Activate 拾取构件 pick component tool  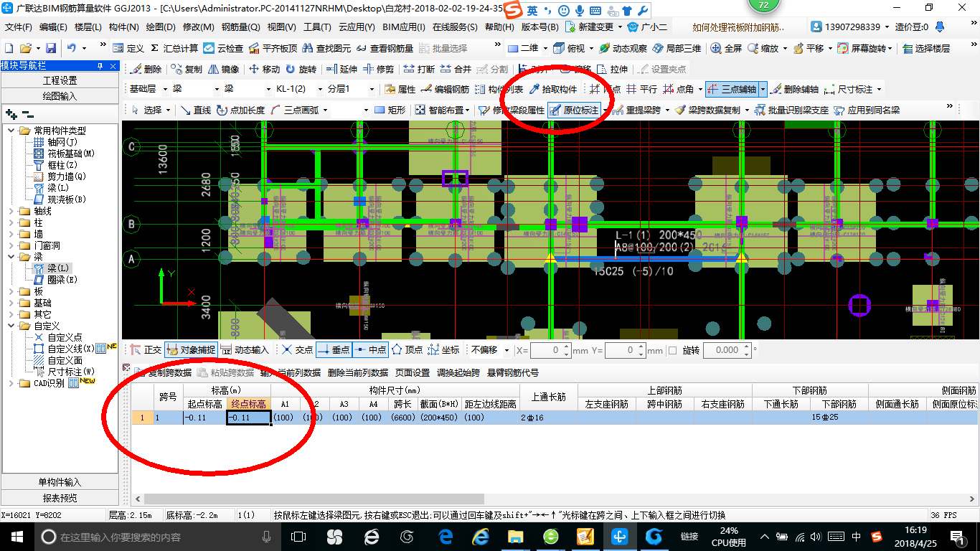pos(553,89)
